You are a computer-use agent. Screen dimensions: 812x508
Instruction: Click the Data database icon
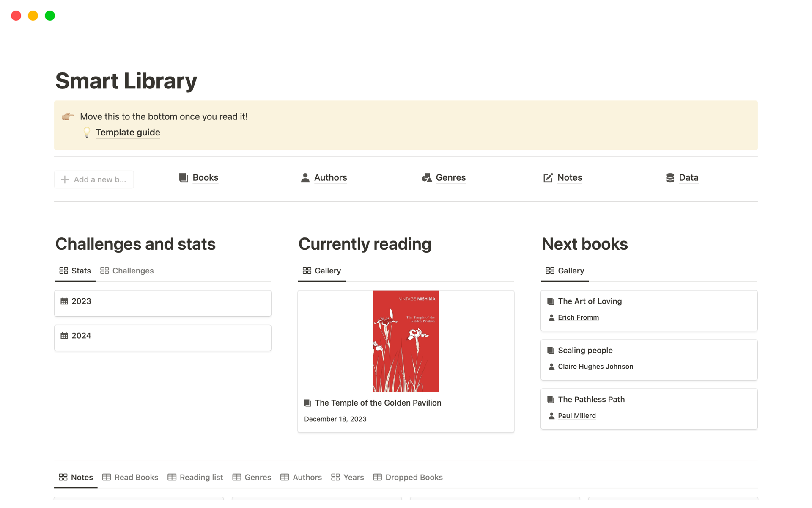click(669, 178)
